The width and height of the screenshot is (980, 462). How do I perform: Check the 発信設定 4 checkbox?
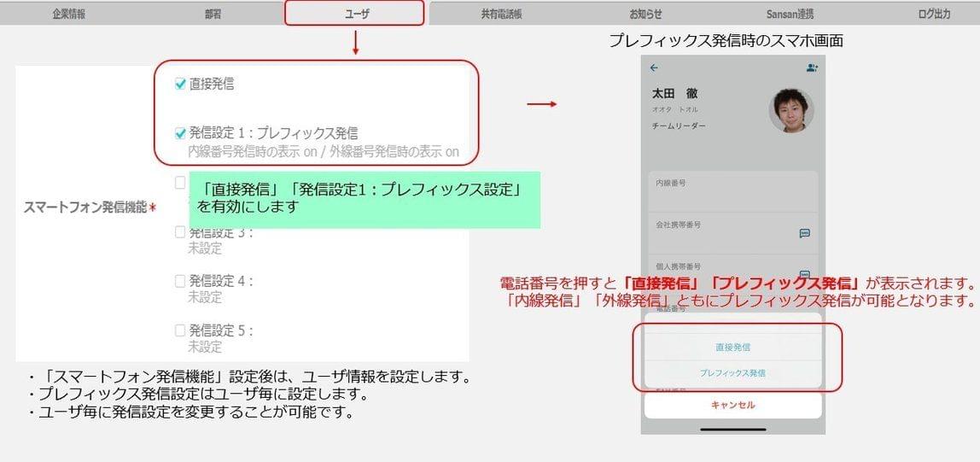(180, 281)
